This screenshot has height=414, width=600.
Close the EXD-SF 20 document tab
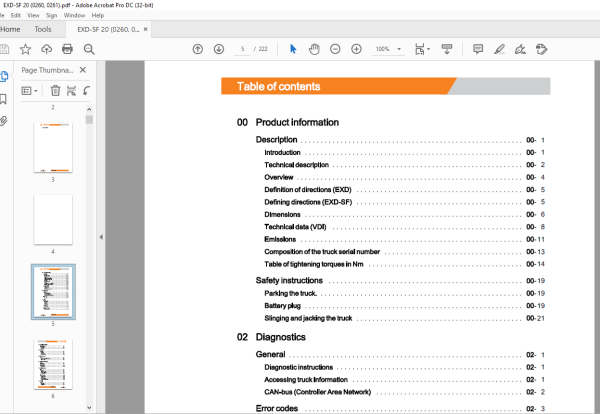click(x=145, y=29)
